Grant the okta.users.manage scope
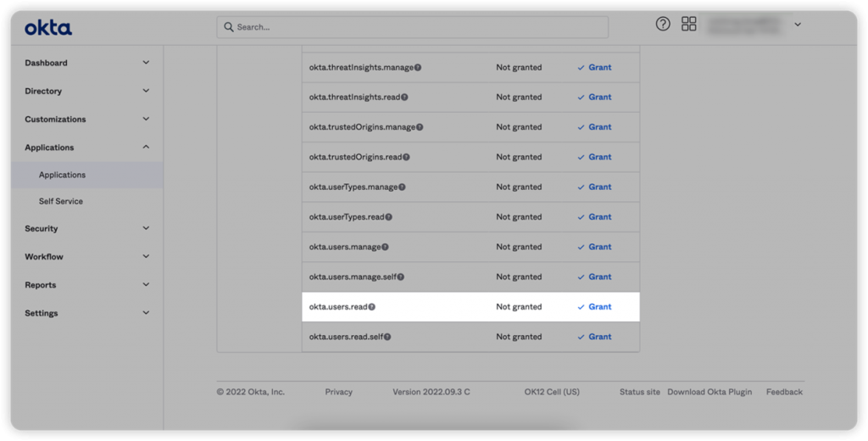The width and height of the screenshot is (868, 441). click(594, 247)
